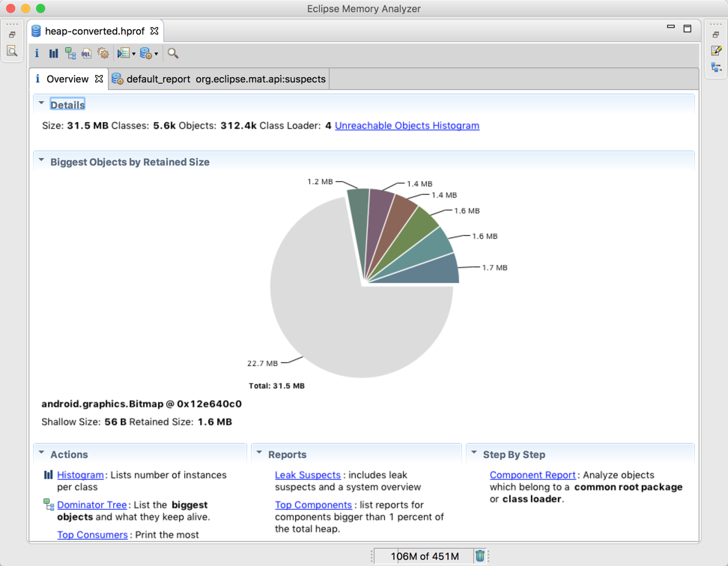Screen dimensions: 728x566
Task: Collapse the Step By Step section
Action: click(x=473, y=452)
